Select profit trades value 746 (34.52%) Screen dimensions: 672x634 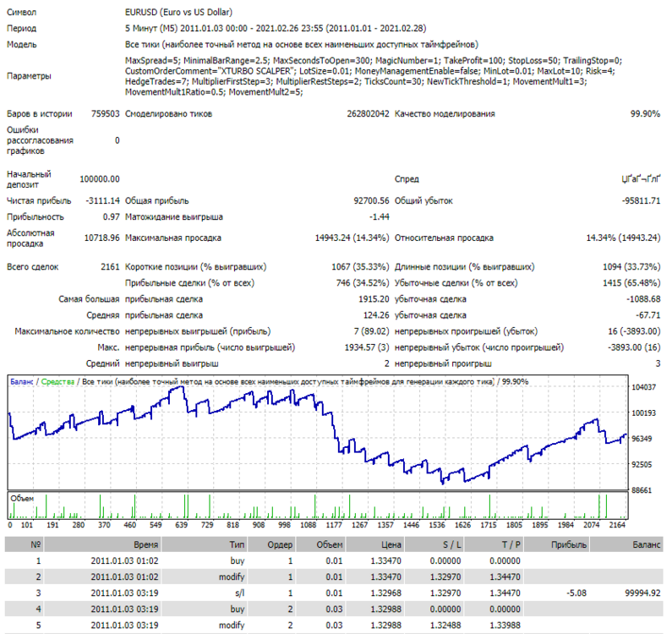pos(363,283)
